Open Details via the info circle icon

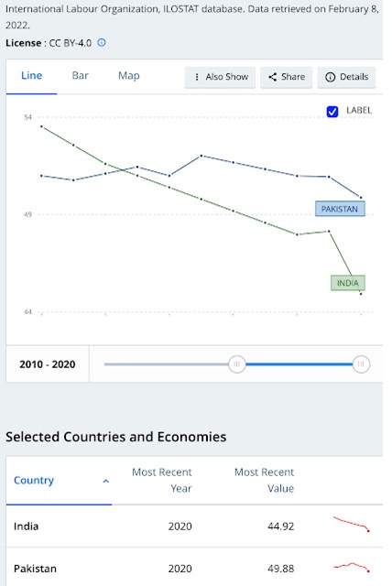pos(331,77)
